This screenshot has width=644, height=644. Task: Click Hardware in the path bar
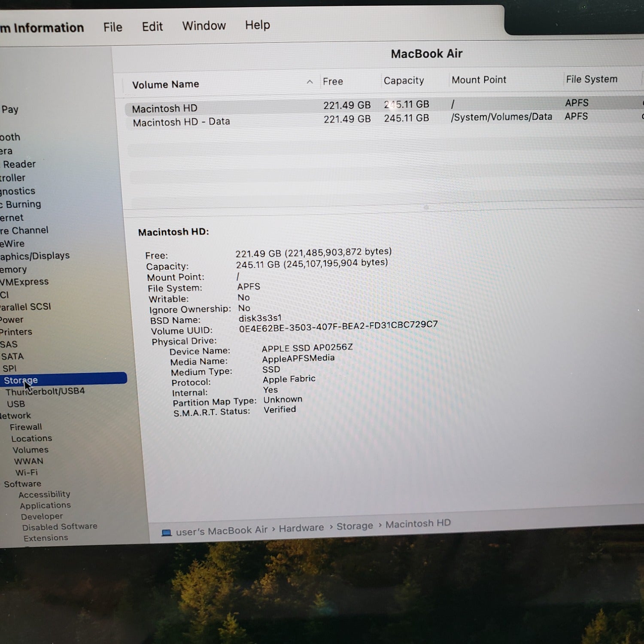[301, 528]
